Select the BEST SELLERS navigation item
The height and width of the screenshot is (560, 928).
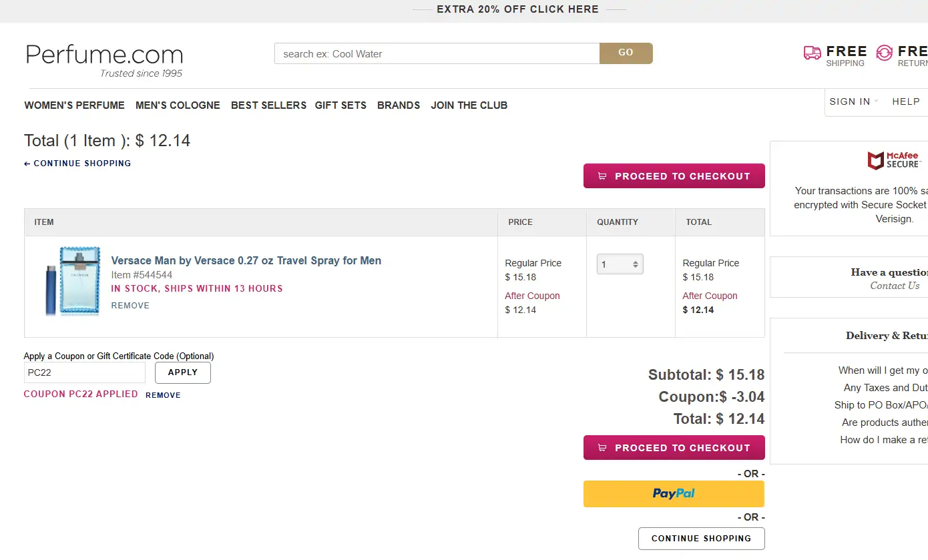268,105
